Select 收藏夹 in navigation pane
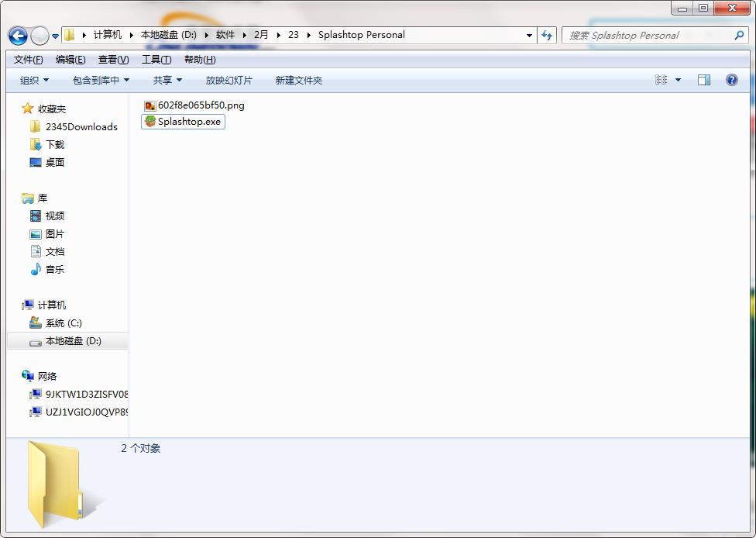Screen dimensions: 756x538 point(52,109)
